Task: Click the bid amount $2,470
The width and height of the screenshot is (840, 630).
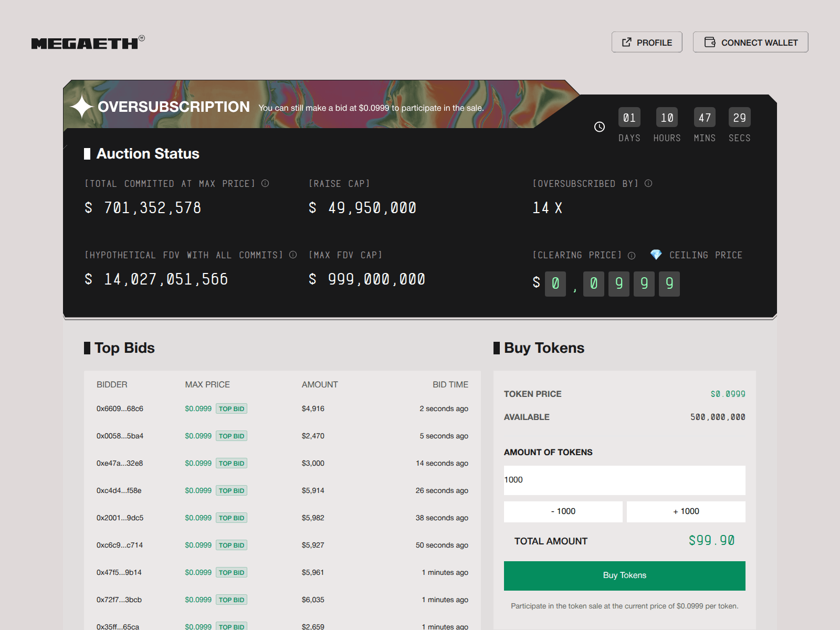Action: (313, 436)
